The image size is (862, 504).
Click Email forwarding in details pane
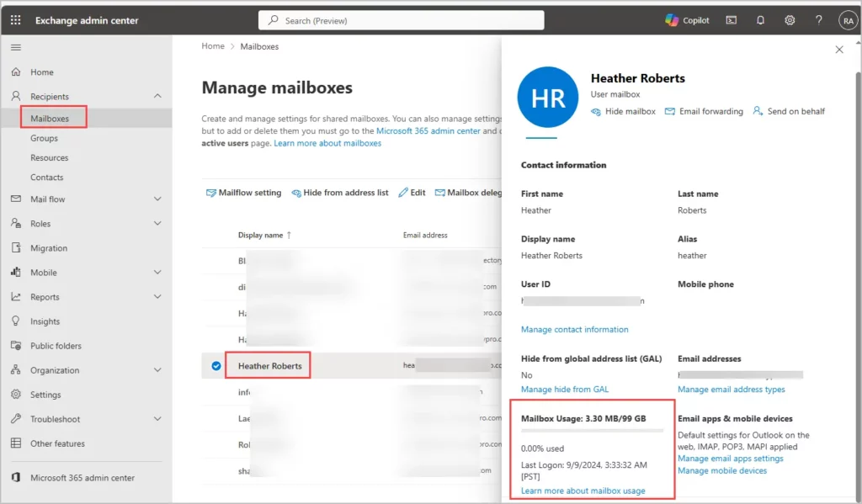pos(704,112)
